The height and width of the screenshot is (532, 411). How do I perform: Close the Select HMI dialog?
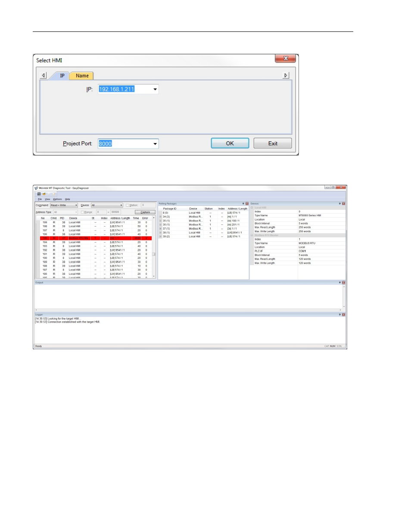(x=285, y=58)
